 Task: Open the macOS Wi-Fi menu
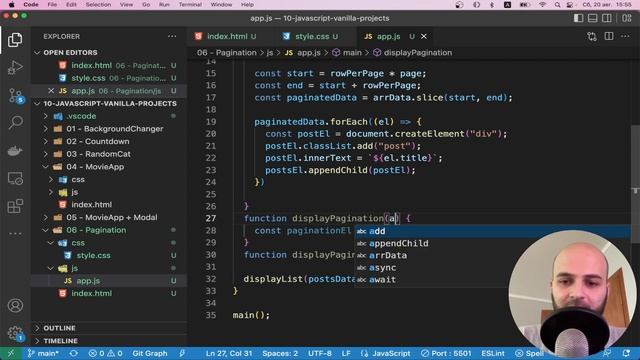click(542, 4)
